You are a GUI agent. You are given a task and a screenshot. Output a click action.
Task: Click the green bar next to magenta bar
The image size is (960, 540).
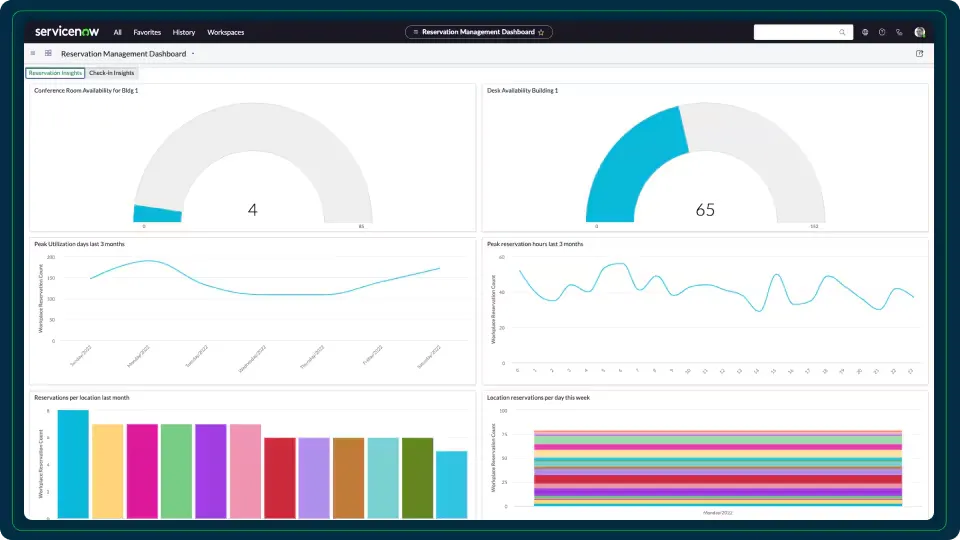[x=176, y=471]
